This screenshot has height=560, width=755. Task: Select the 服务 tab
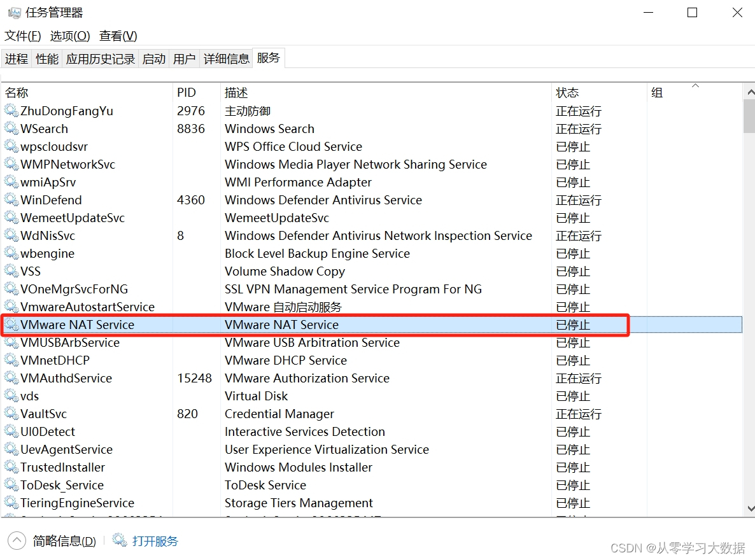pyautogui.click(x=268, y=58)
